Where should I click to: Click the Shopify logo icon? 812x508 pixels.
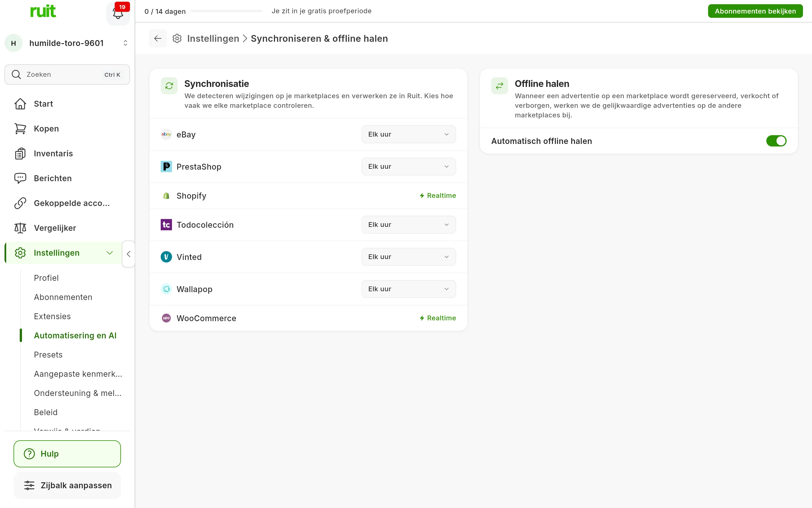click(166, 196)
